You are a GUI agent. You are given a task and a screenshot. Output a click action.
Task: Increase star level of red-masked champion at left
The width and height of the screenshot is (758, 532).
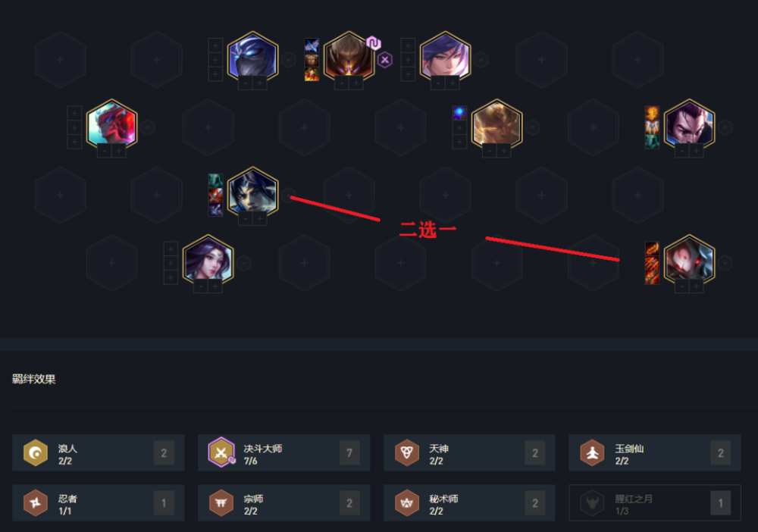click(x=119, y=151)
